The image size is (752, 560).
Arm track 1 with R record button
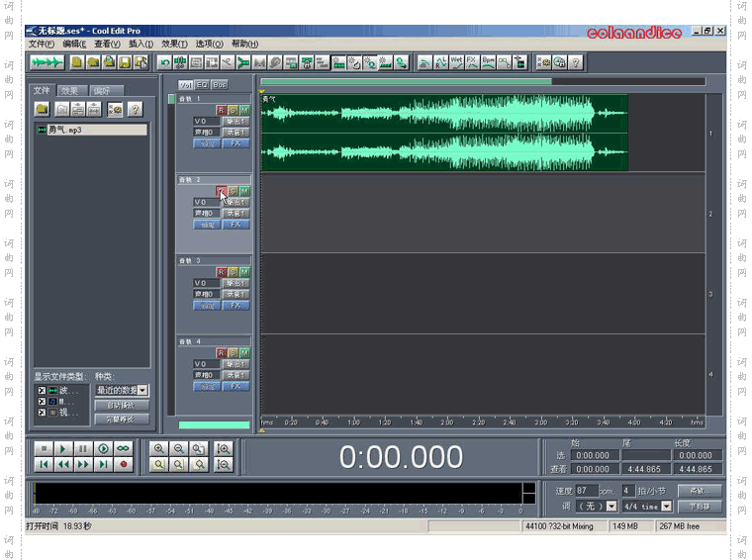(x=221, y=110)
